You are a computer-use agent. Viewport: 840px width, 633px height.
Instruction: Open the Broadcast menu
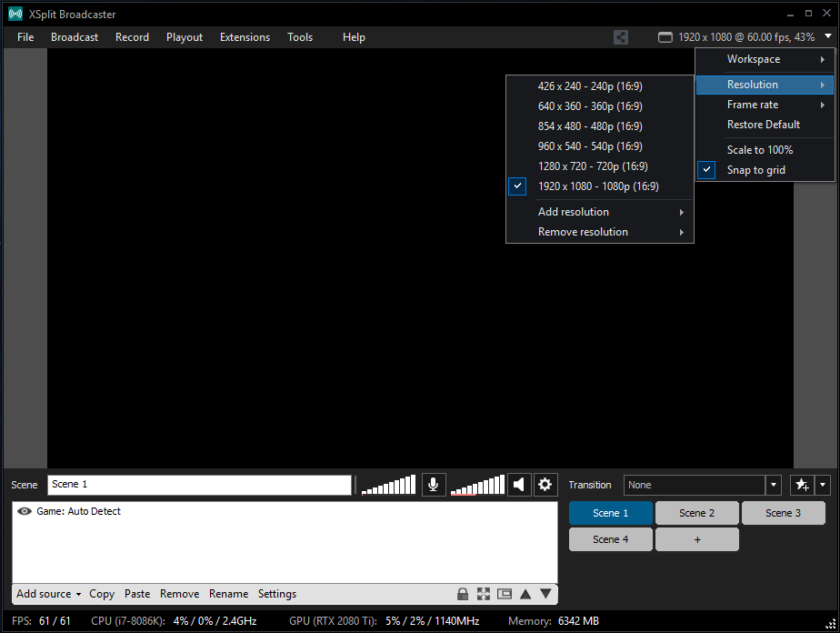tap(74, 37)
